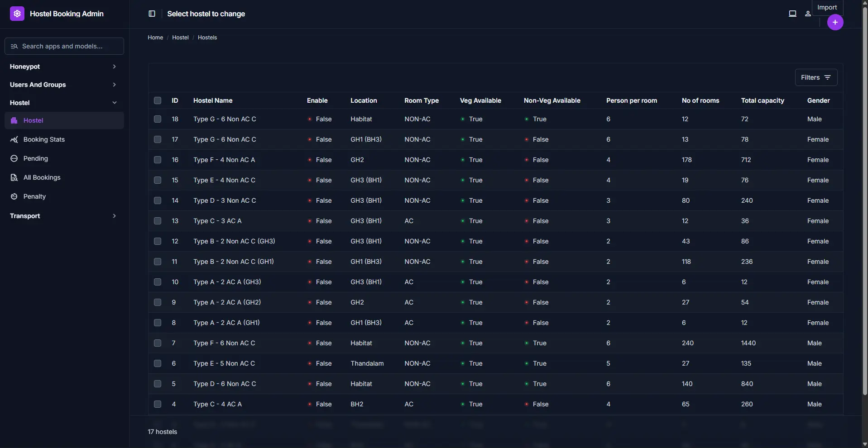Click the search apps and models field

pyautogui.click(x=64, y=46)
